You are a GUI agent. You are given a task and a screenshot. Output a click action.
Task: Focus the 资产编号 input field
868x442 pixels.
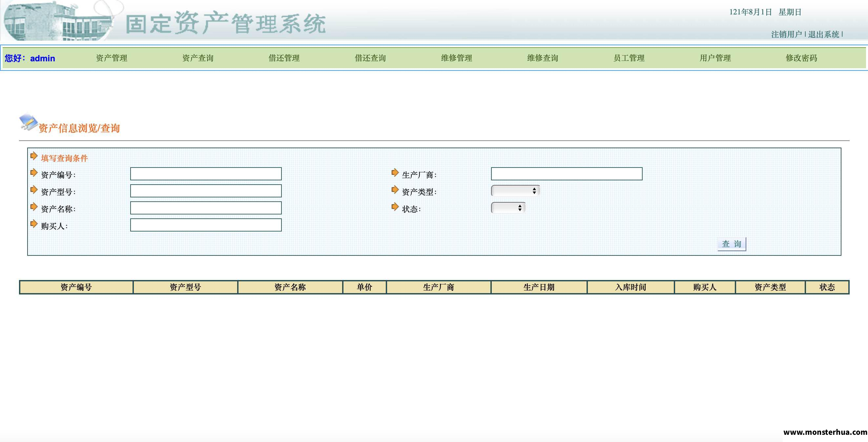tap(206, 174)
